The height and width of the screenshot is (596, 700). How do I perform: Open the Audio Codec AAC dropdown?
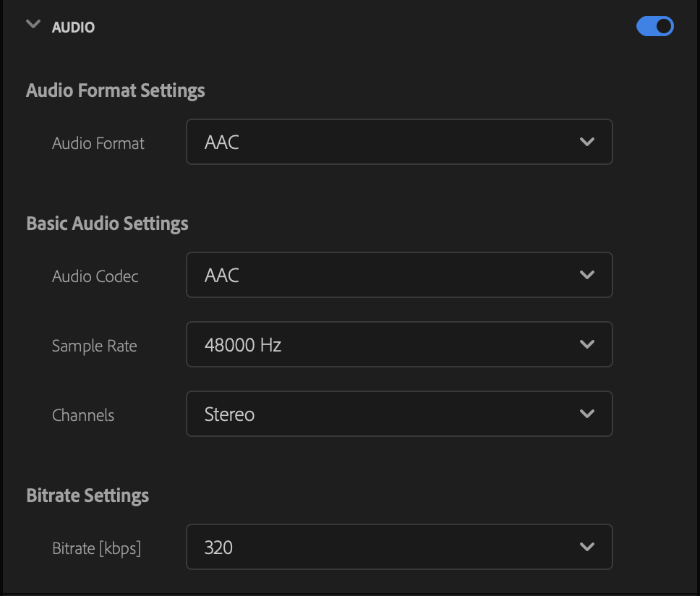[x=399, y=275]
